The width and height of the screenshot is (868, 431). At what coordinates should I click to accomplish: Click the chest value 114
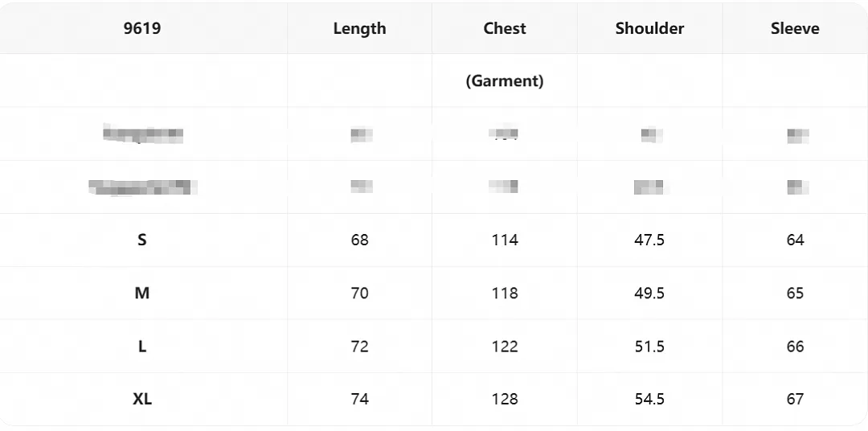coord(505,240)
